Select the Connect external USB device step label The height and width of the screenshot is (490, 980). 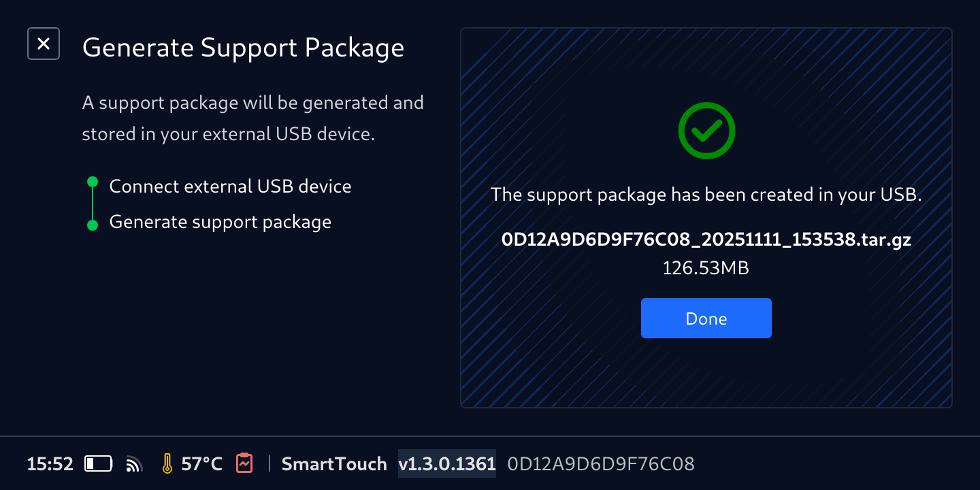point(230,186)
